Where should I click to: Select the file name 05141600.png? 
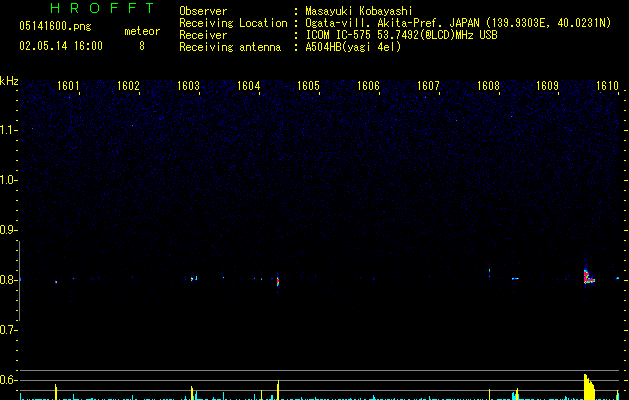(55, 26)
